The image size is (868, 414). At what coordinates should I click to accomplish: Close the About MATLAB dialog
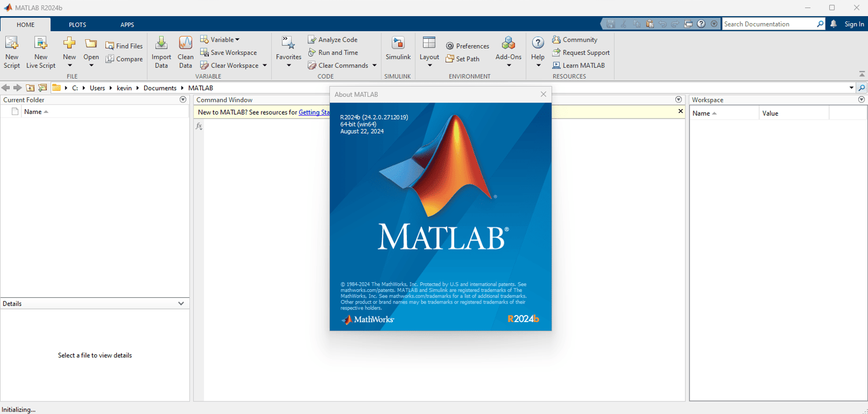[x=543, y=94]
